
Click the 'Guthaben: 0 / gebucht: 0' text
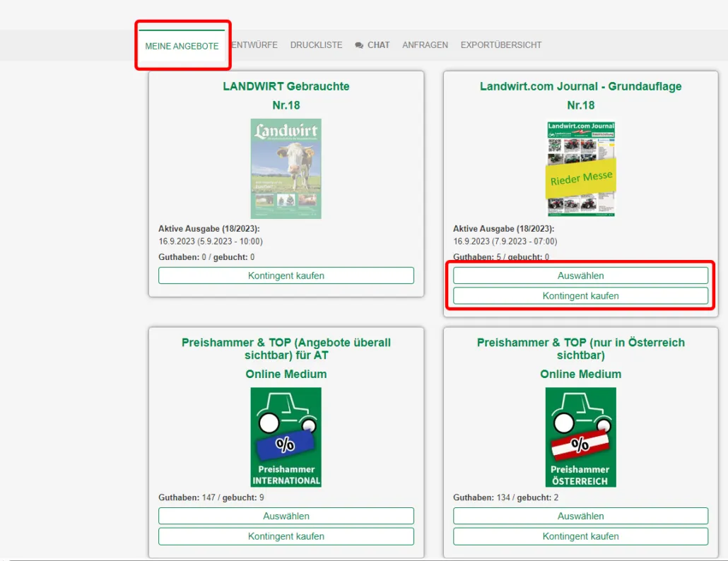point(206,257)
